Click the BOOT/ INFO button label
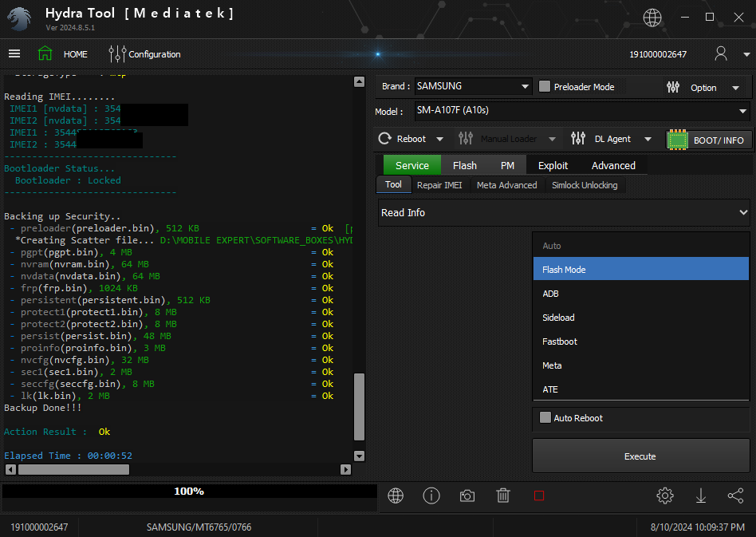 click(719, 140)
